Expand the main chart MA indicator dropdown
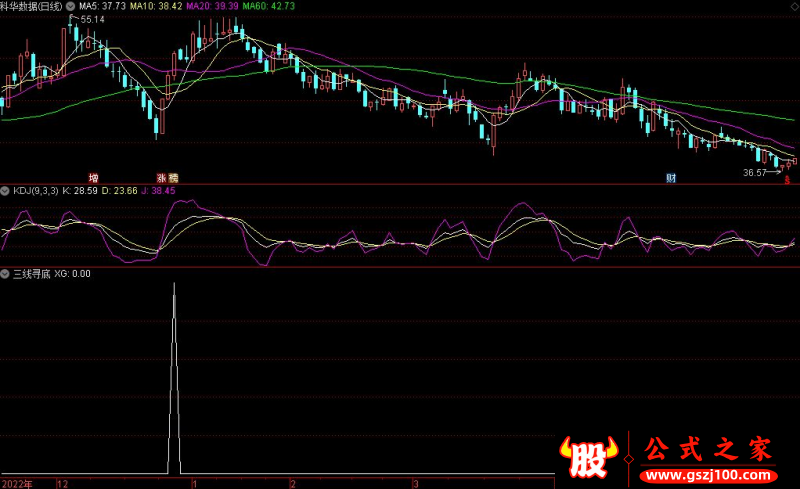 pos(70,6)
